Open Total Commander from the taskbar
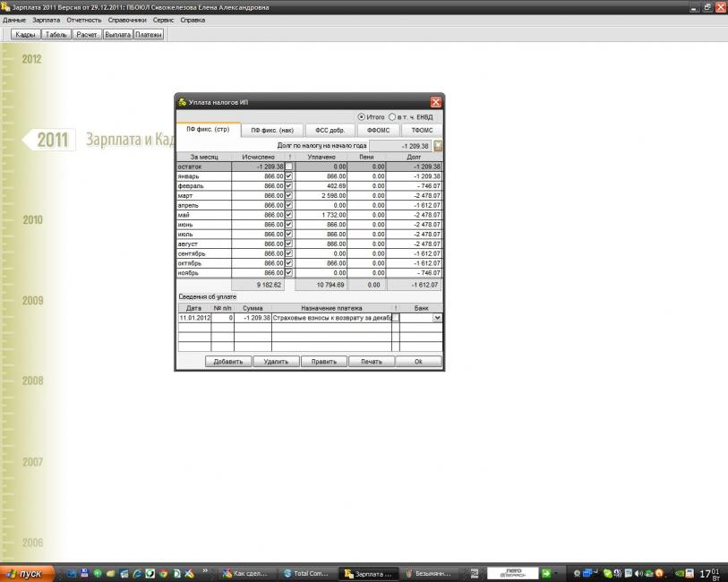The image size is (728, 582). (307, 573)
